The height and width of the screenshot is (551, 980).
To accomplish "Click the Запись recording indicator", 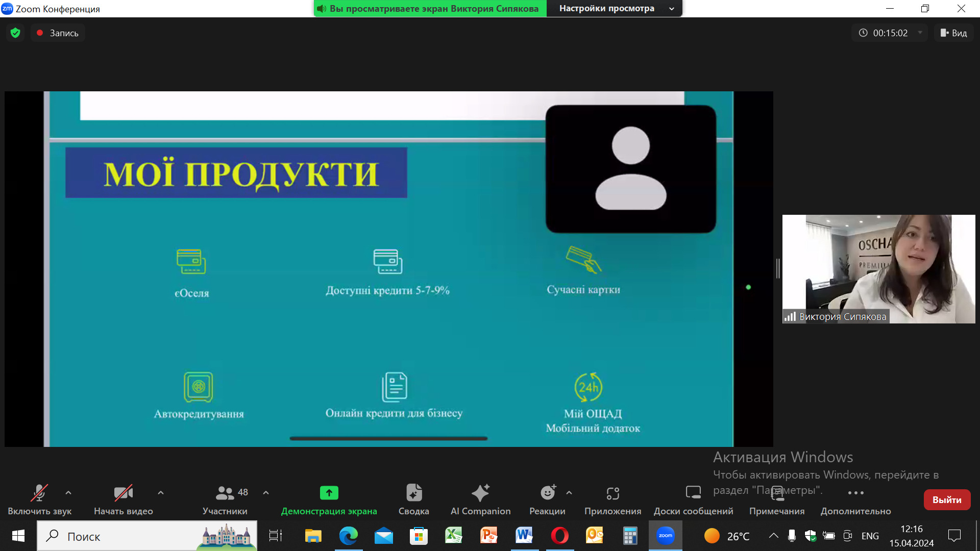I will point(58,33).
